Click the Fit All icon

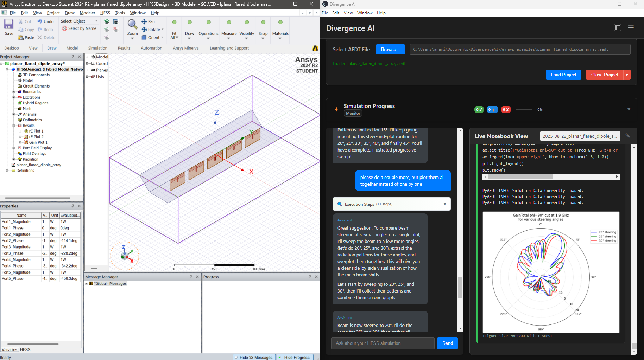pyautogui.click(x=174, y=22)
